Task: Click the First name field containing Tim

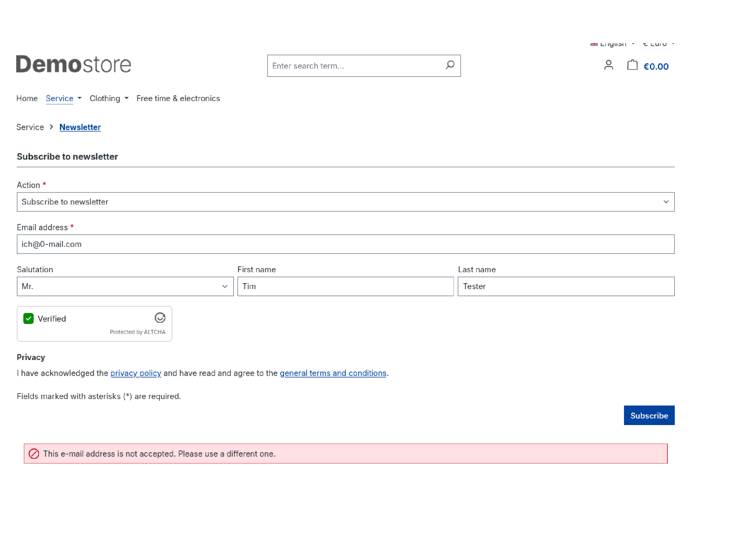Action: [x=346, y=286]
